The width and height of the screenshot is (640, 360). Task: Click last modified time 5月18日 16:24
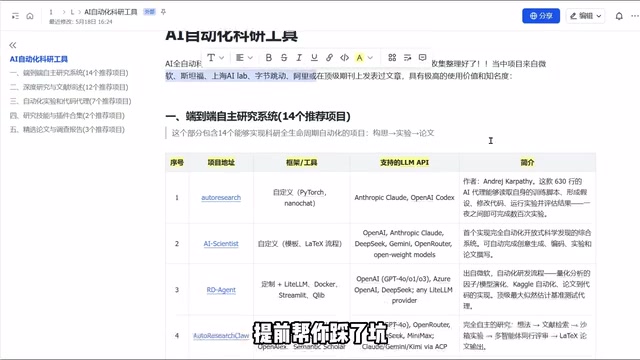point(94,22)
